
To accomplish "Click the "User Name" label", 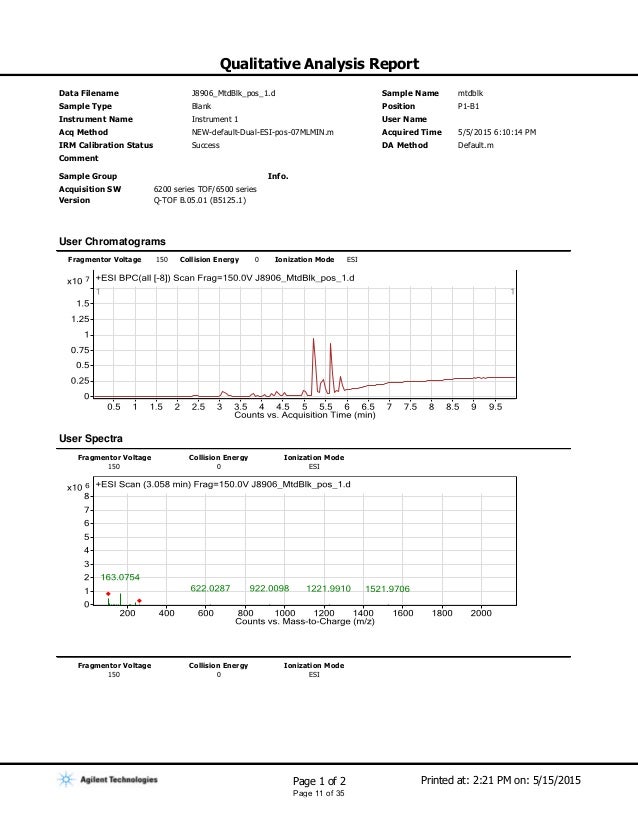I will [x=404, y=119].
